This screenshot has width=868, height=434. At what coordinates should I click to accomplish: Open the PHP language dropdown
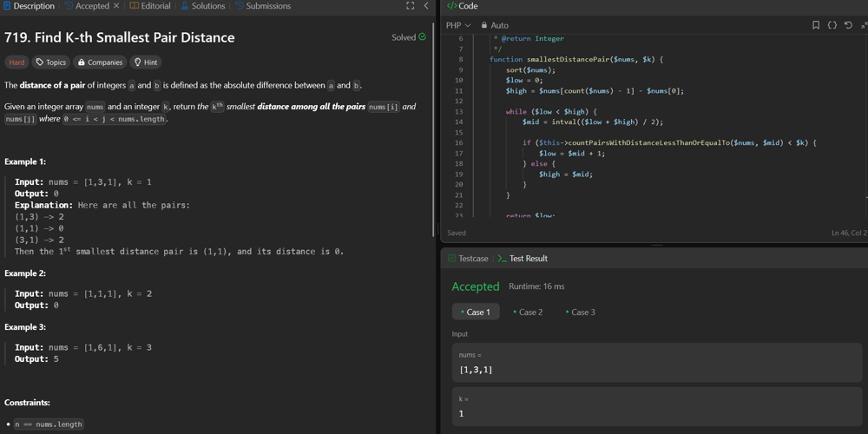click(458, 25)
